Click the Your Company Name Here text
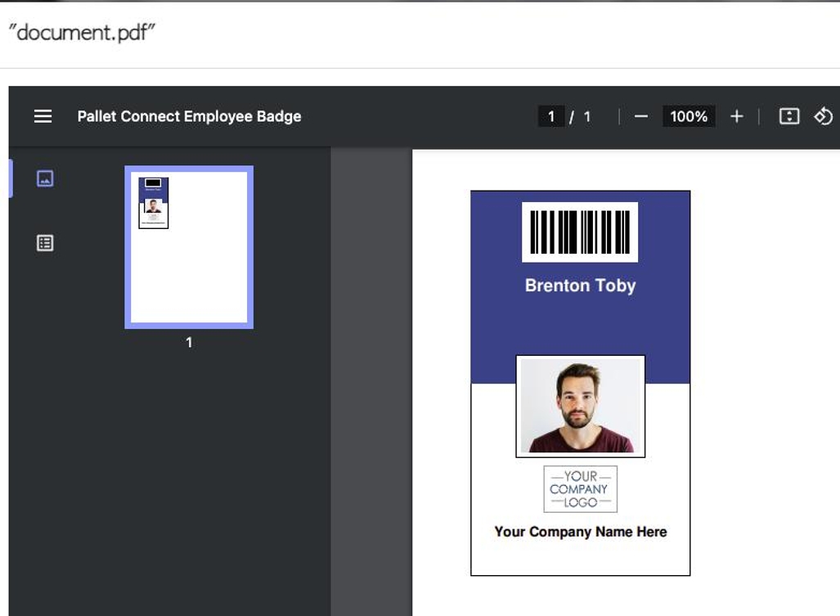The image size is (840, 616). (580, 532)
